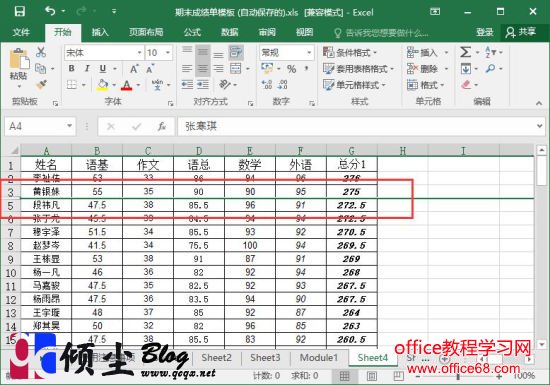
Task: Toggle Wrap Text icon
Action: pos(236,53)
